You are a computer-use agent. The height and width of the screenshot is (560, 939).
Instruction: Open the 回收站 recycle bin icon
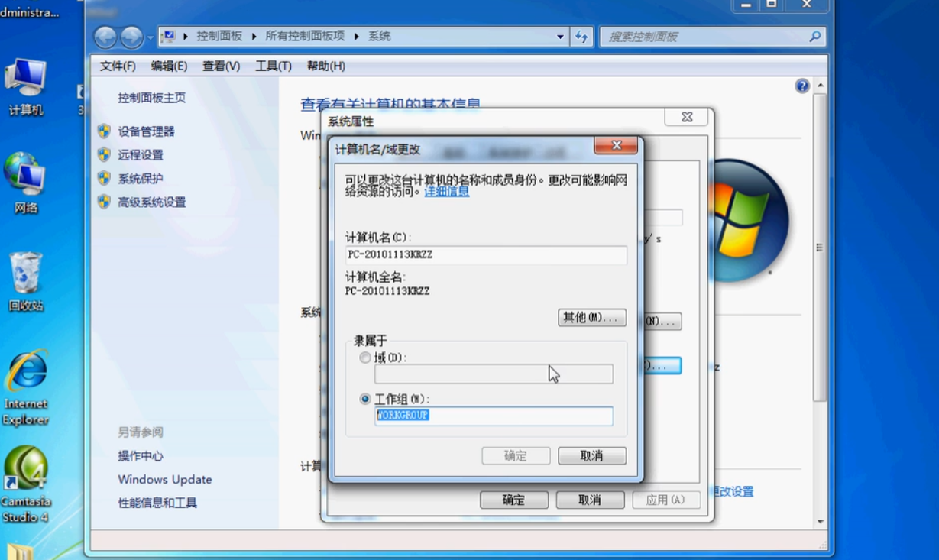pos(26,281)
